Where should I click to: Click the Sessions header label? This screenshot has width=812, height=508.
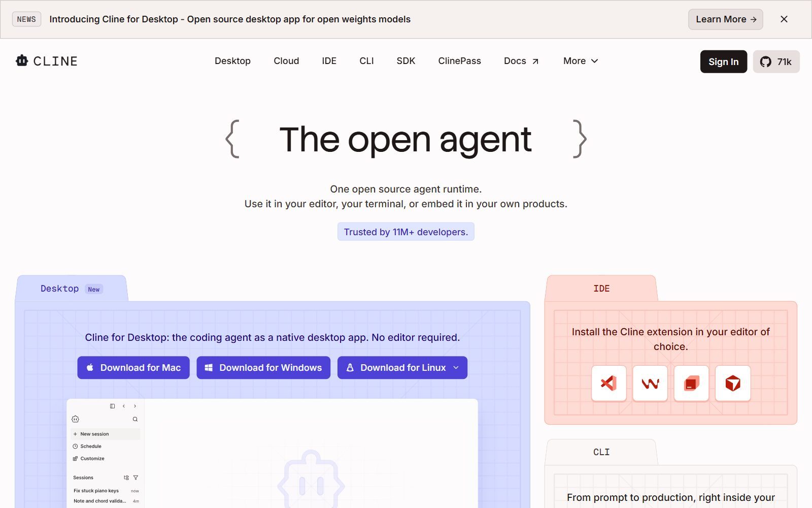(x=83, y=478)
